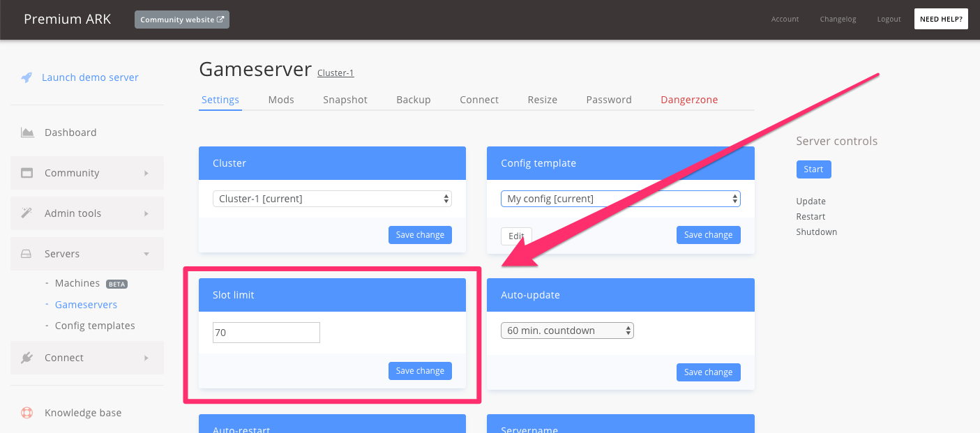
Task: Collapse the Servers sidebar section arrow
Action: 146,254
